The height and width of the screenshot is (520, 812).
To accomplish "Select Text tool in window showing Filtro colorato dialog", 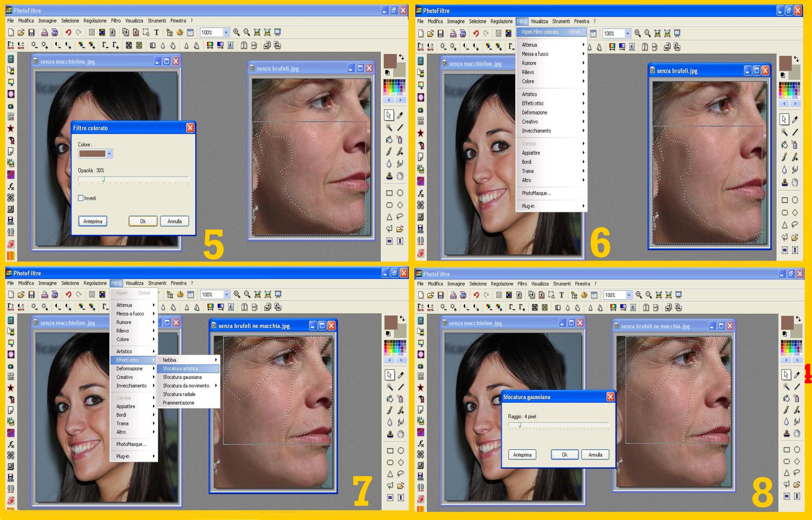I will (x=156, y=32).
